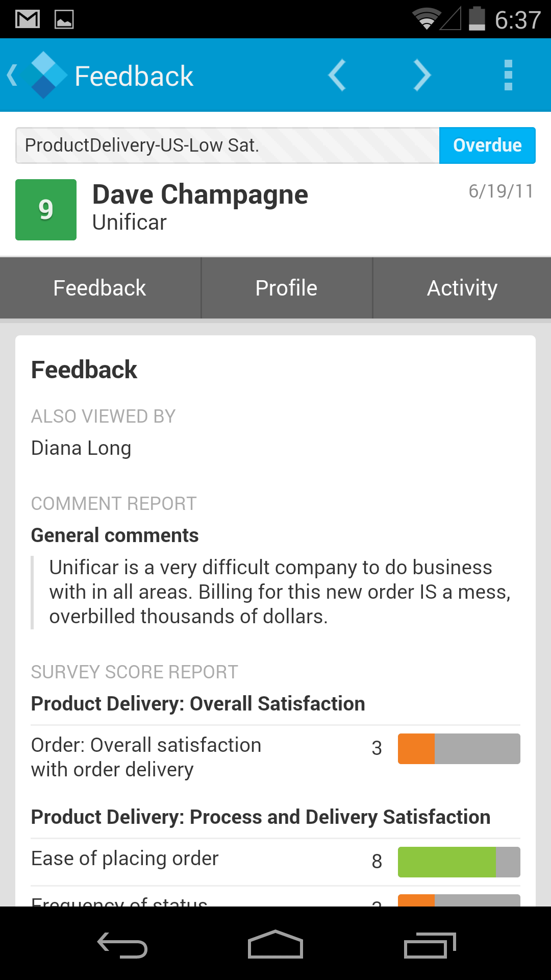The height and width of the screenshot is (980, 551).
Task: Tap the green Ease of placing order bar
Action: point(459,862)
